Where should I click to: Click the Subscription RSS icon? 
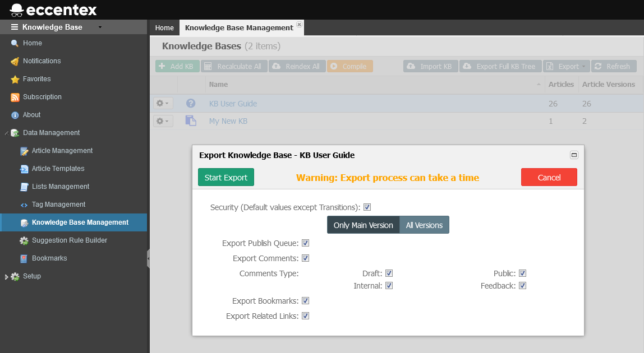coord(15,97)
